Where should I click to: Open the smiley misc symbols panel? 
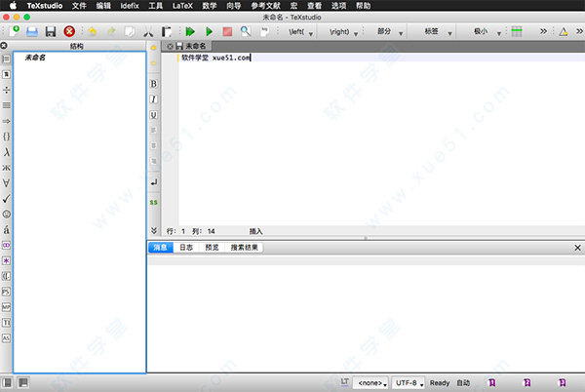click(x=7, y=215)
